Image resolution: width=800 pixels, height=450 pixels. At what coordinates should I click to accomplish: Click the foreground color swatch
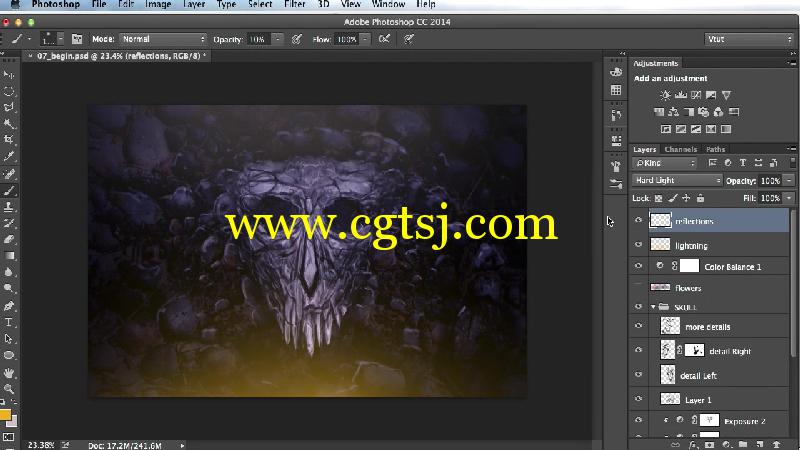coord(5,414)
